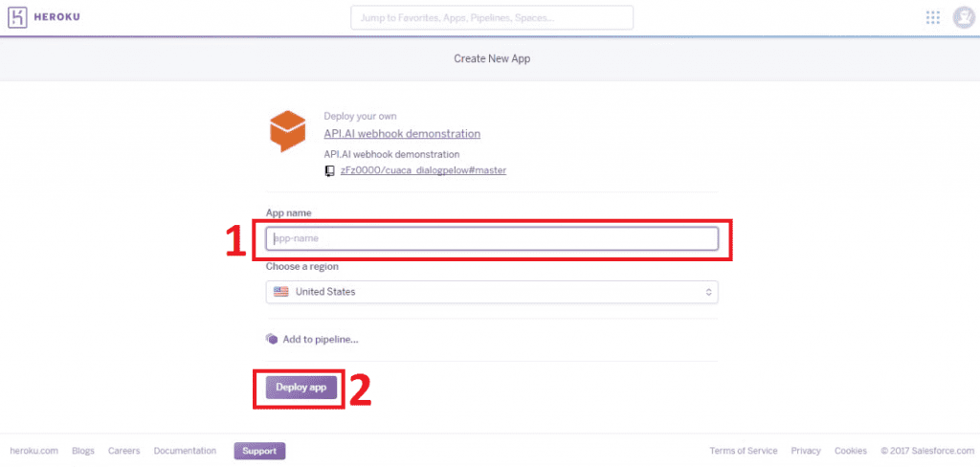Open the Careers footer link
This screenshot has height=467, width=980.
(124, 451)
